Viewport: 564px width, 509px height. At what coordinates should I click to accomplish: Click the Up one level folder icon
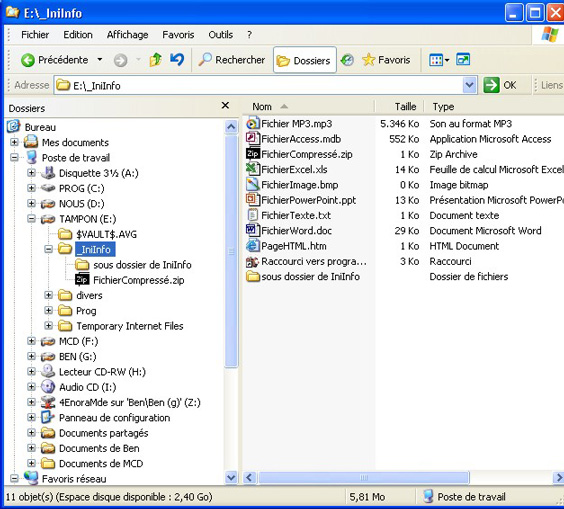155,60
